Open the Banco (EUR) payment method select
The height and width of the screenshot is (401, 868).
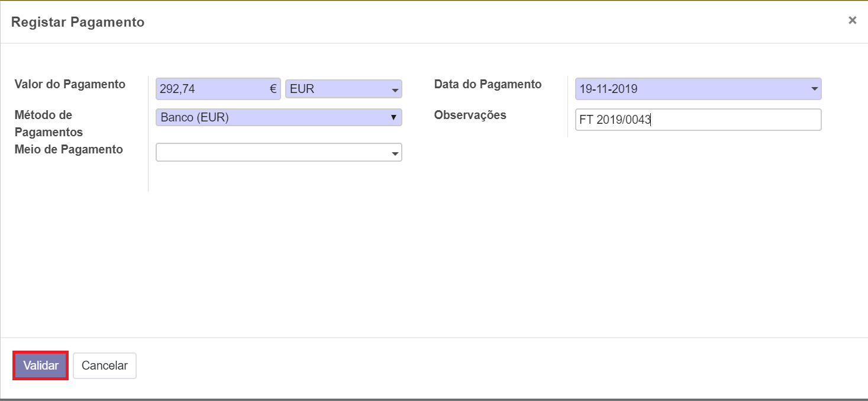272,117
